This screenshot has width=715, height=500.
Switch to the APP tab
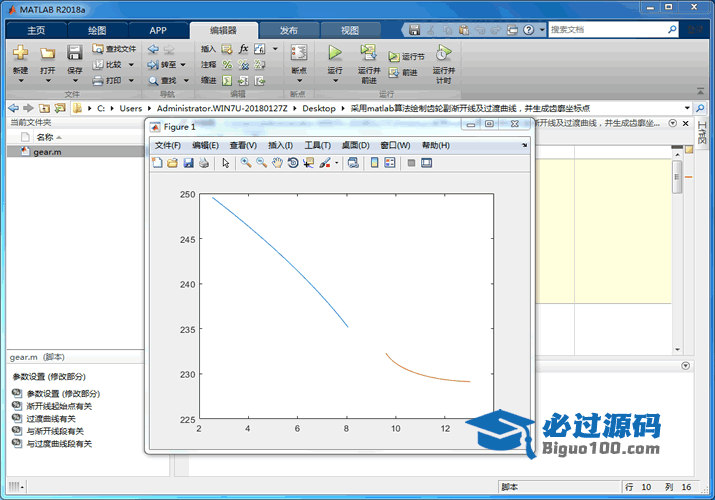pos(158,30)
